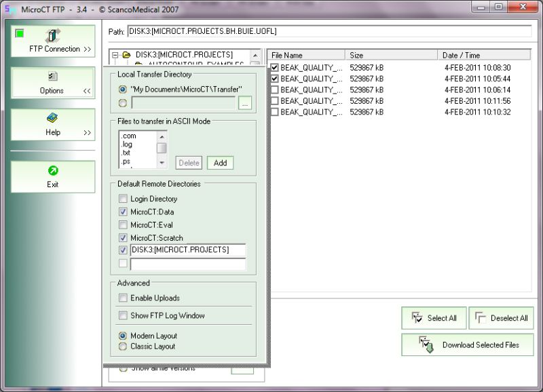Check the empty custom remote directory checkbox
Image resolution: width=543 pixels, height=392 pixels.
123,263
